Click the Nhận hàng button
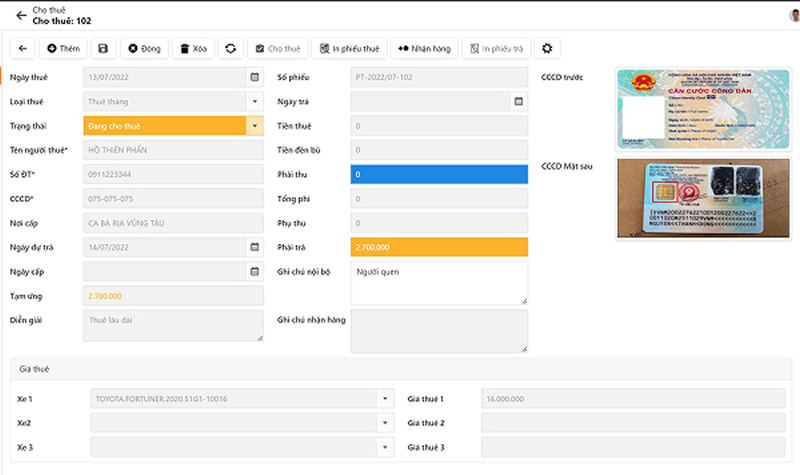The height and width of the screenshot is (475, 800). pos(424,48)
